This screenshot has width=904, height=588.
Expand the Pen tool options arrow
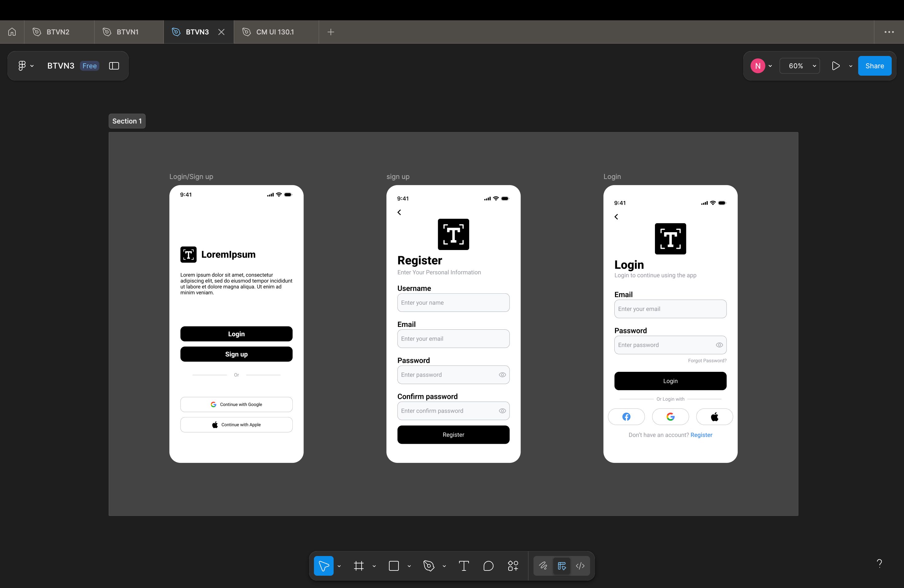444,566
